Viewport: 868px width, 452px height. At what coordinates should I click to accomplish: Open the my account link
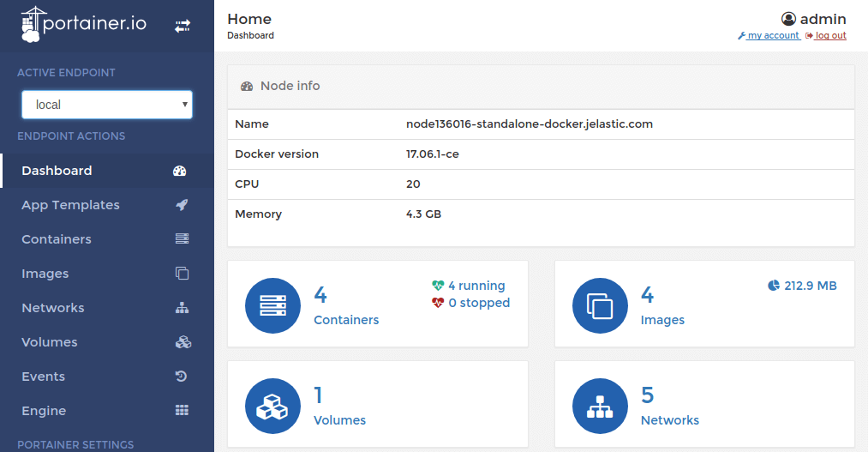click(x=769, y=36)
